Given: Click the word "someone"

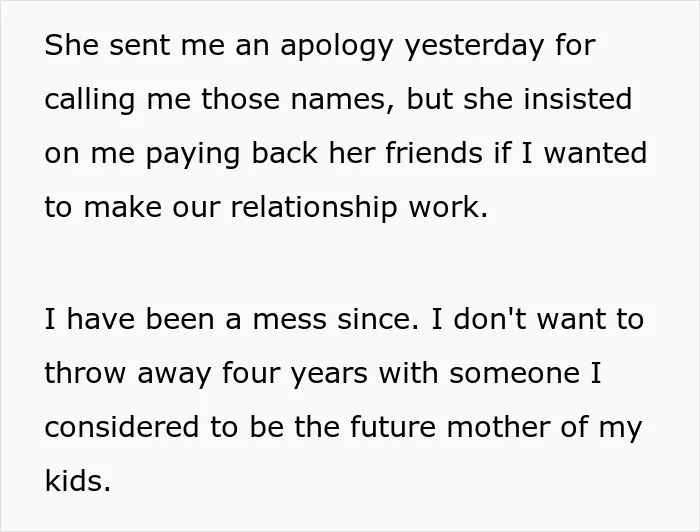Looking at the screenshot, I should 514,374.
